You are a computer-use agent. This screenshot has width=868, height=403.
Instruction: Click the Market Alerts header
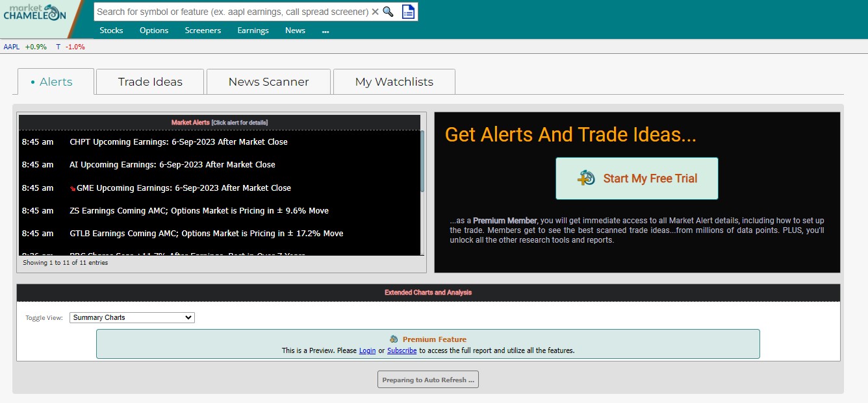[x=220, y=122]
